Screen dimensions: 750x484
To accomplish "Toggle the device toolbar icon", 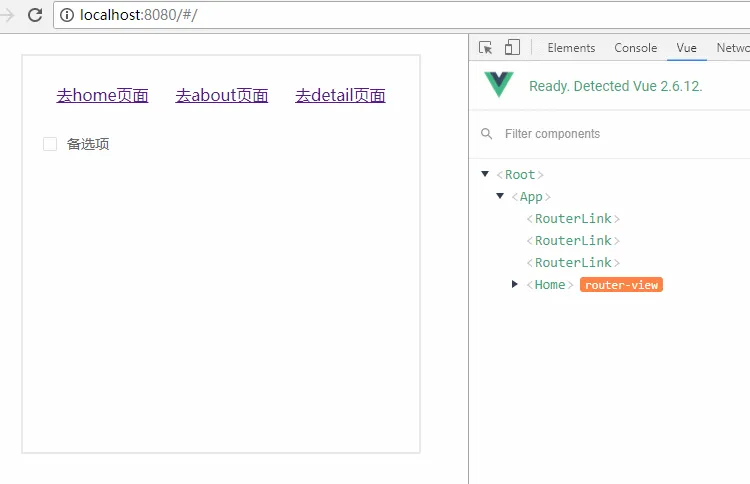I will 512,47.
